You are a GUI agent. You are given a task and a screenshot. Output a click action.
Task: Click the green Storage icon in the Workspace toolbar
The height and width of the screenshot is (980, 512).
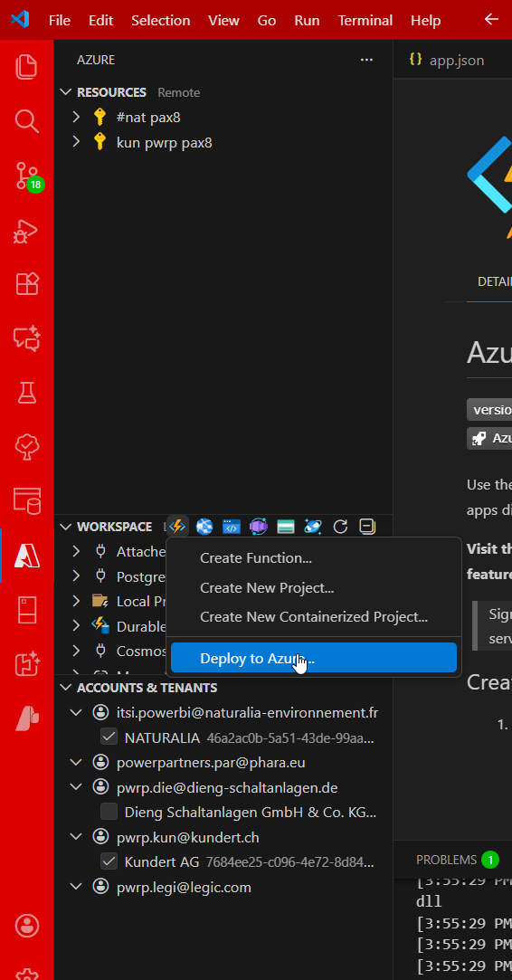click(x=286, y=527)
